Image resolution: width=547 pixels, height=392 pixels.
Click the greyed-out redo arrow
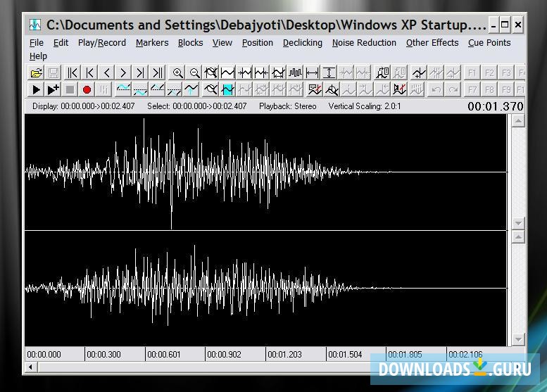click(453, 89)
